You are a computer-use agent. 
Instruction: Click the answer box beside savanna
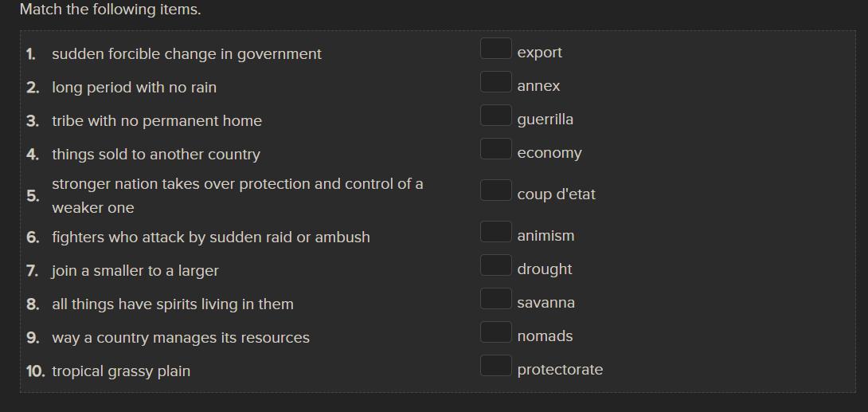click(495, 299)
